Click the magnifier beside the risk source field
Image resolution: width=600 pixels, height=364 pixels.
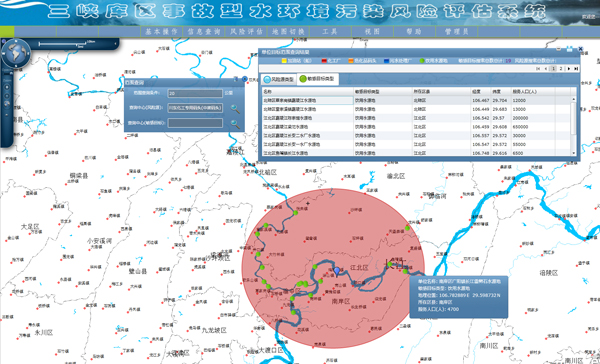pyautogui.click(x=235, y=109)
